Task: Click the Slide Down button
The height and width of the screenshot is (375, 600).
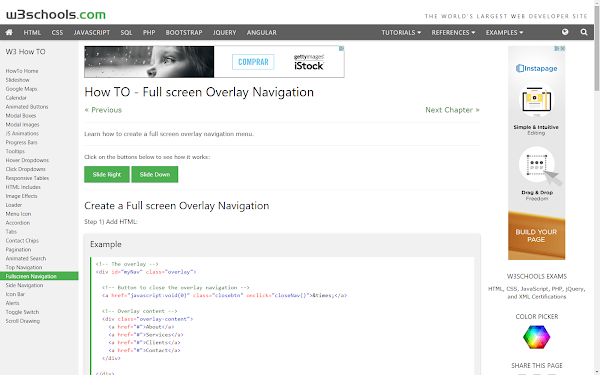Action: (155, 174)
